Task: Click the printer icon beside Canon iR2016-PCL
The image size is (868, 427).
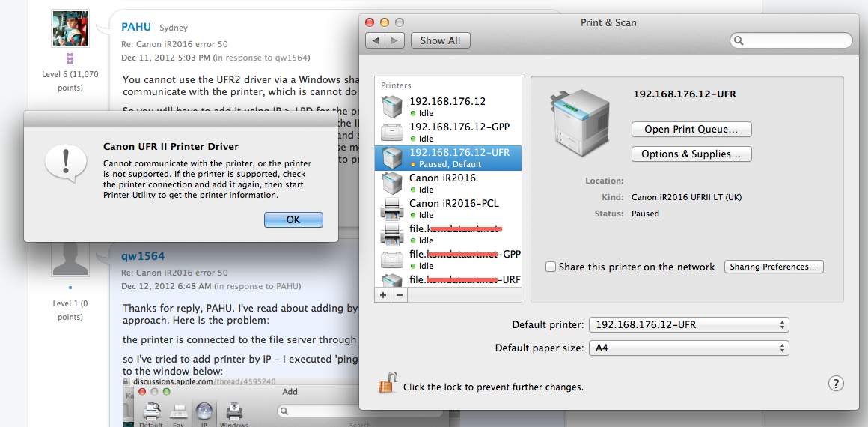Action: 392,209
